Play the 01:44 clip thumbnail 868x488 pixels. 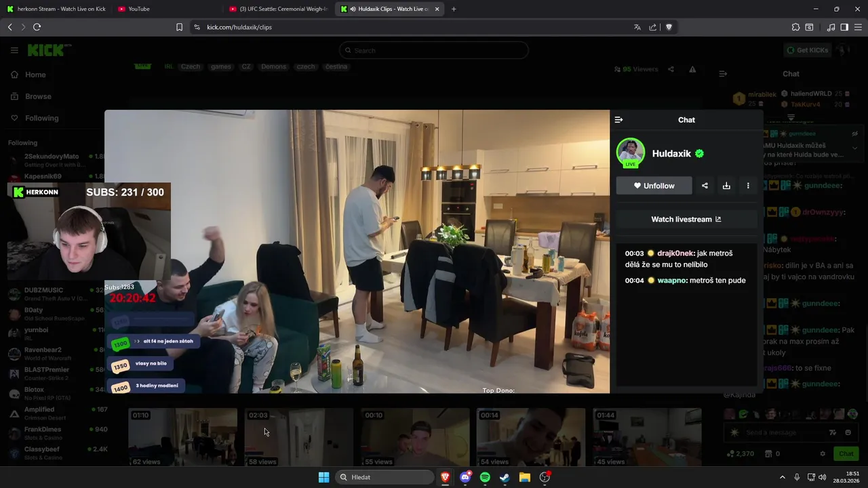(x=647, y=437)
